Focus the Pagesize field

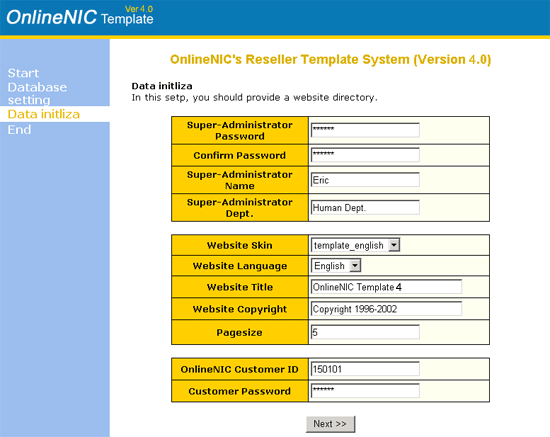click(365, 332)
